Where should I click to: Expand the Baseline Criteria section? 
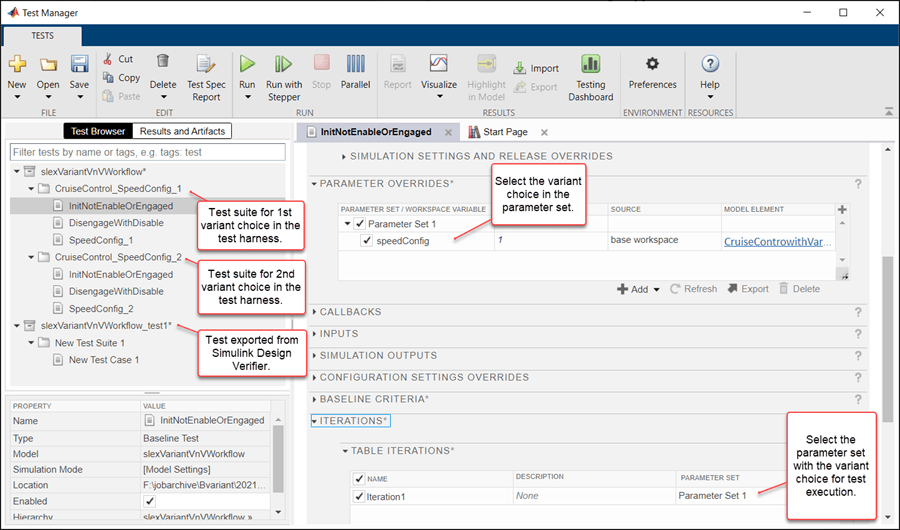[314, 399]
